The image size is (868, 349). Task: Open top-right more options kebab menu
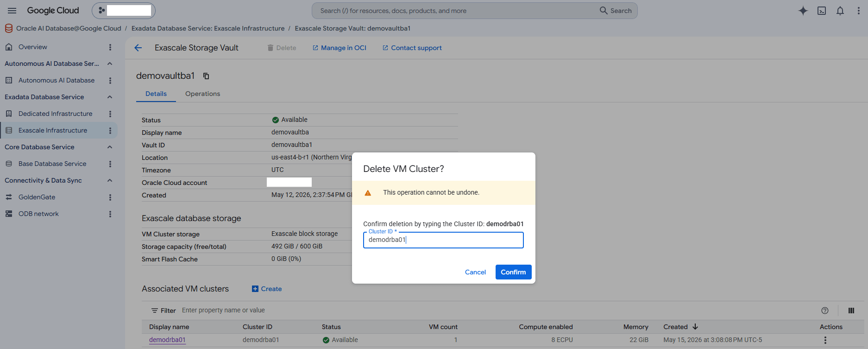(x=858, y=11)
